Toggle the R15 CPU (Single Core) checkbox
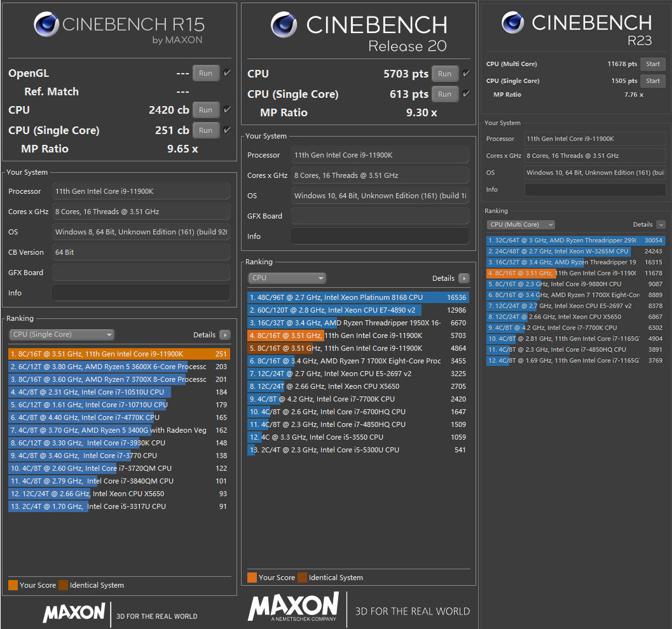This screenshot has width=672, height=629. (227, 130)
